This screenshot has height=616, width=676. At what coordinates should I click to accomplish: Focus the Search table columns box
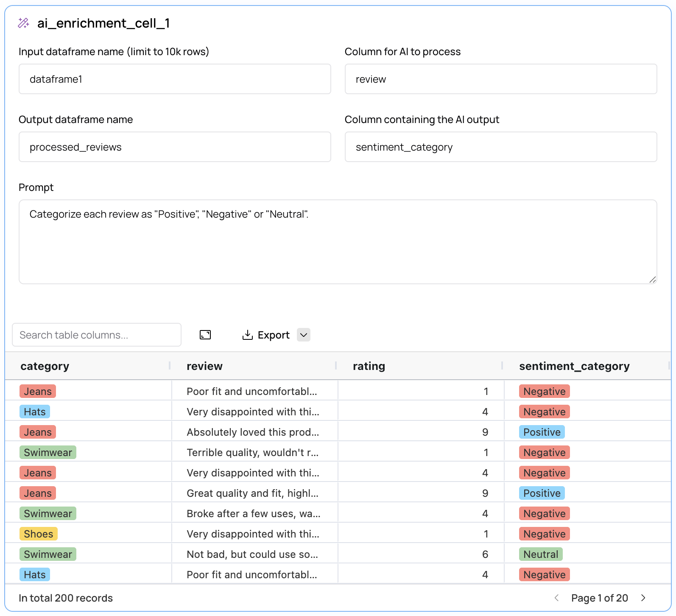click(97, 335)
